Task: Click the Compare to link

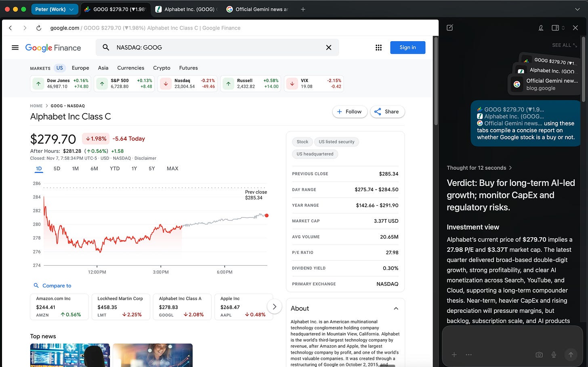Action: point(57,285)
